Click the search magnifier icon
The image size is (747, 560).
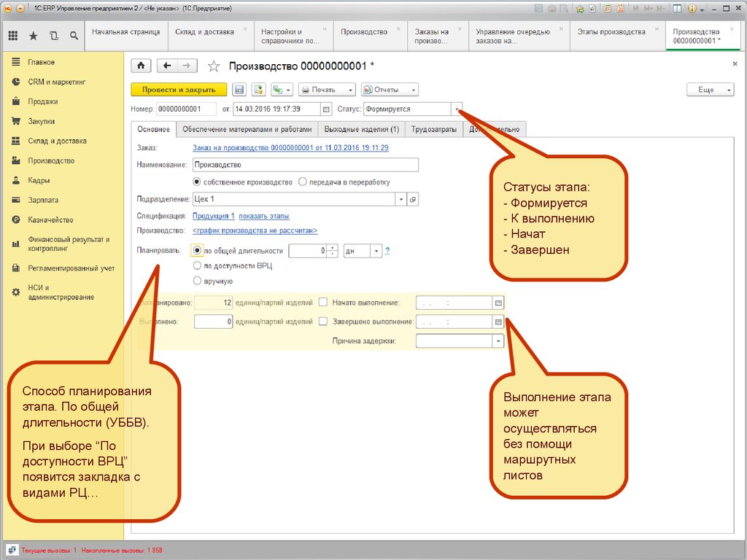[74, 35]
